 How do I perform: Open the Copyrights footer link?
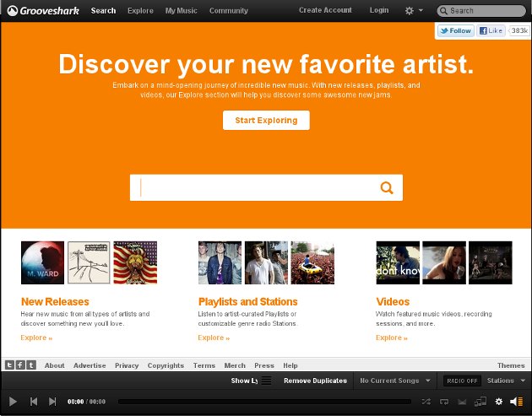(x=166, y=365)
